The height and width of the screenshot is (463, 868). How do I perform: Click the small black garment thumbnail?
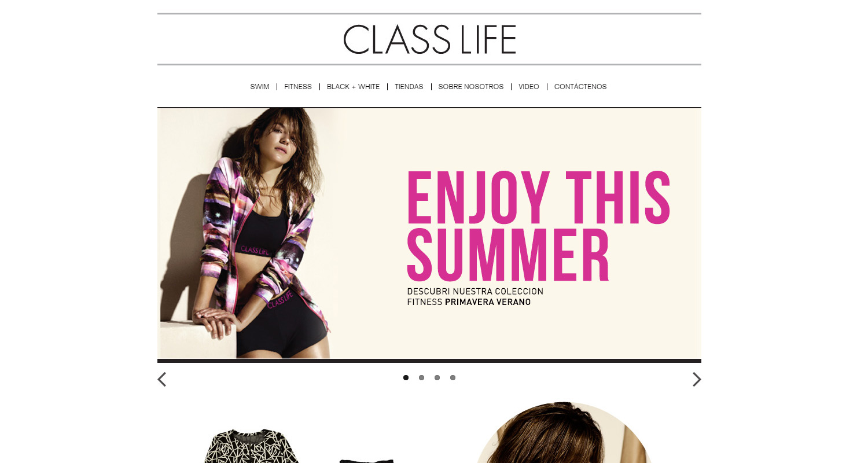(x=366, y=461)
